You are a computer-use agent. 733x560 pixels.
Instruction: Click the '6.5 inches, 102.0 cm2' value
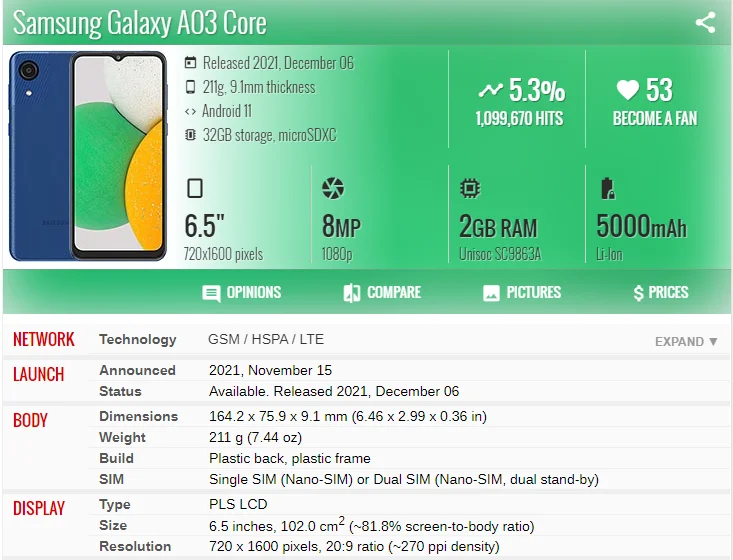(x=371, y=525)
